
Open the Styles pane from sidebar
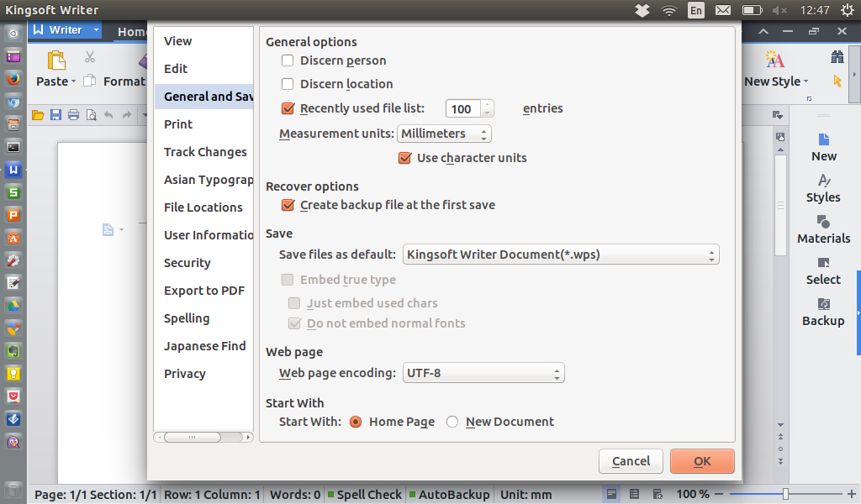point(823,188)
